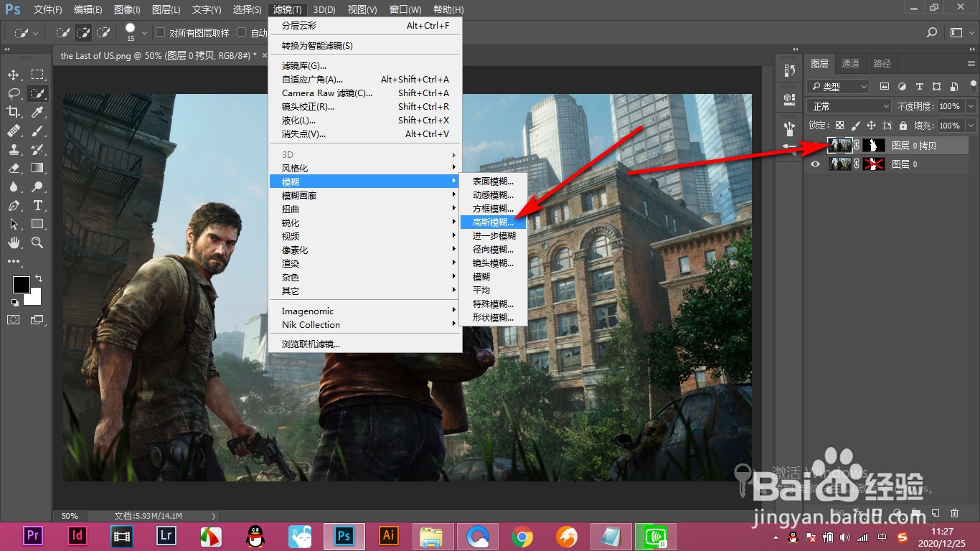980x551 pixels.
Task: Select the Brush tool
Action: 37,131
